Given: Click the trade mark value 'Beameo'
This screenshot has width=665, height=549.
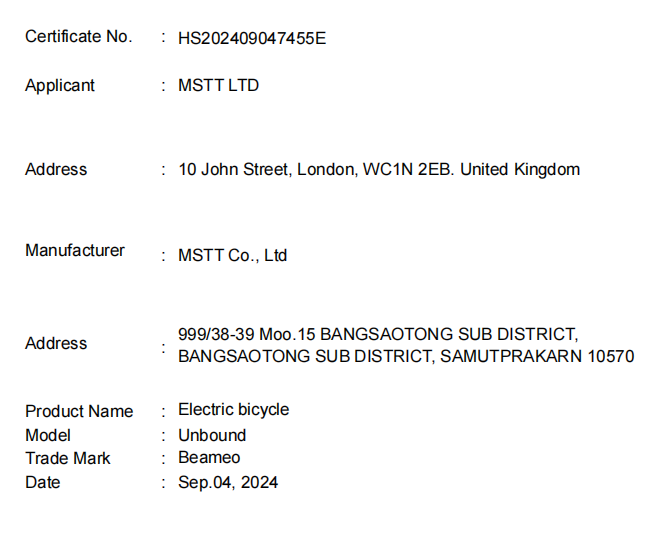Looking at the screenshot, I should pos(209,459).
